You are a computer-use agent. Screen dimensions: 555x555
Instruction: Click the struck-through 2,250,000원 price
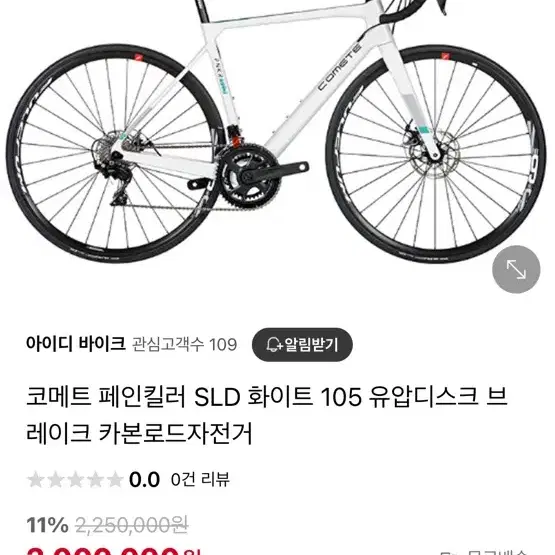tap(132, 525)
